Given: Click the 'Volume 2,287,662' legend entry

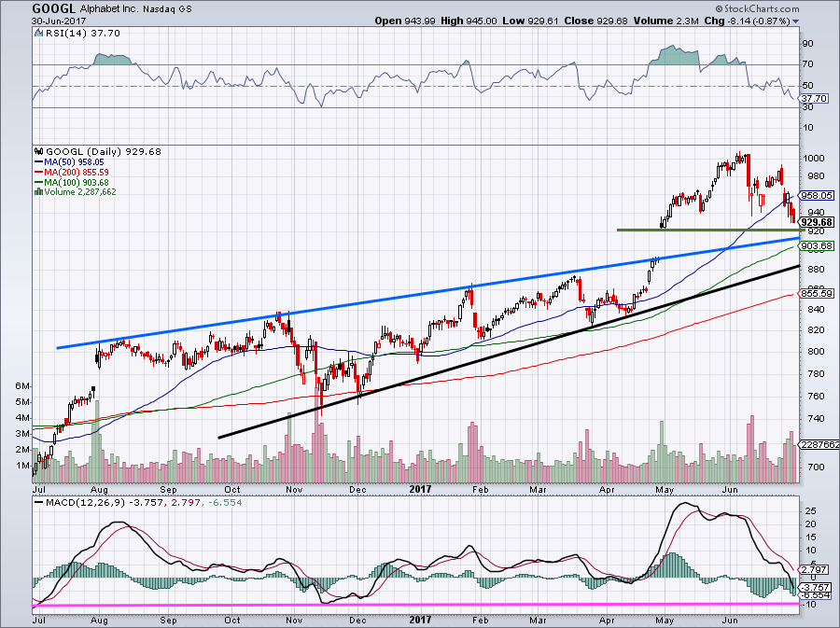Looking at the screenshot, I should click(80, 191).
